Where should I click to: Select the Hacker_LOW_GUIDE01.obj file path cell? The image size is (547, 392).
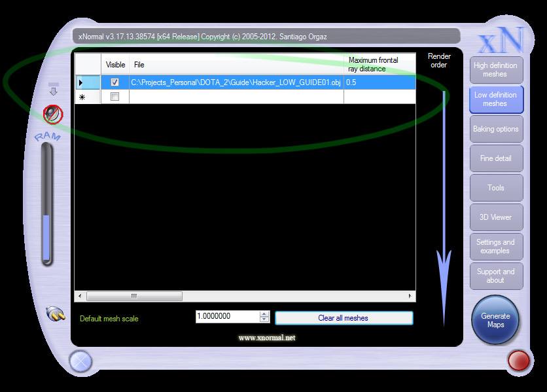236,82
